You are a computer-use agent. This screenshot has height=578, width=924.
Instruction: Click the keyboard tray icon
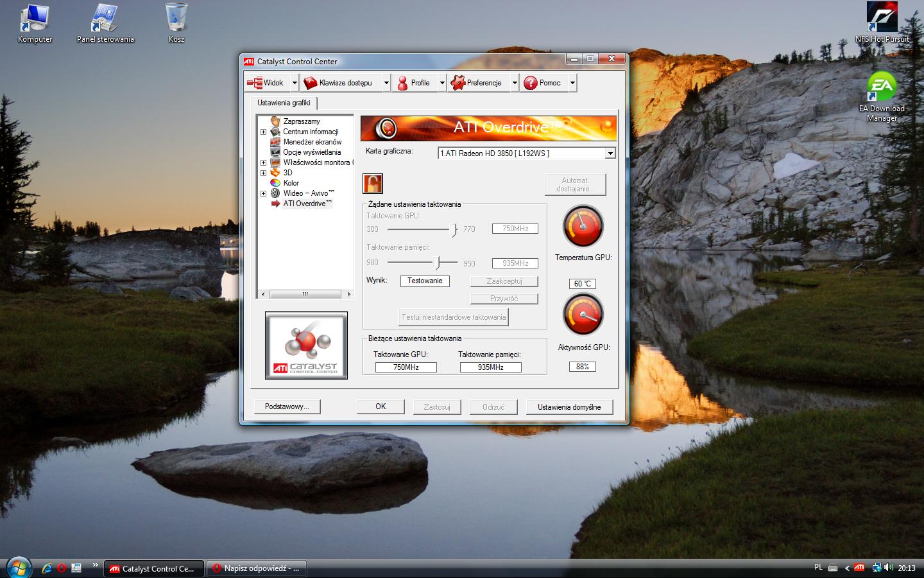833,568
